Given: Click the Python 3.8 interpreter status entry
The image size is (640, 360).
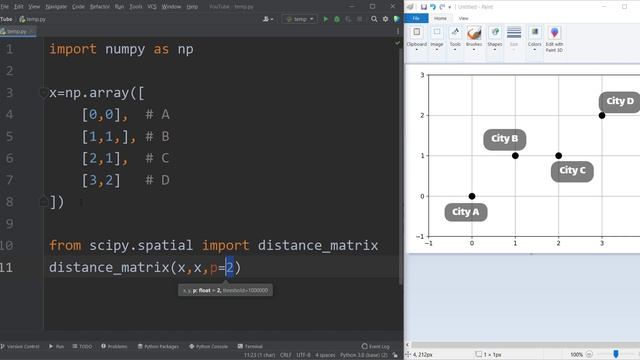Looking at the screenshot, I should pos(364,355).
